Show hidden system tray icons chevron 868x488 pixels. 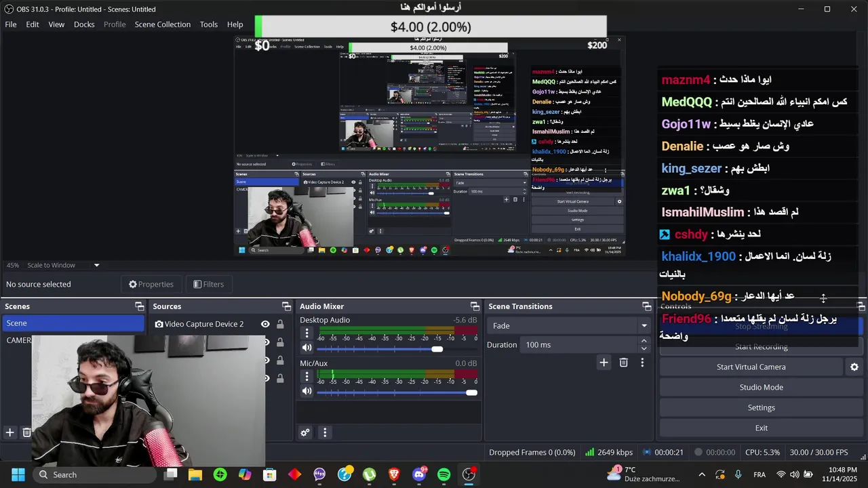coord(702,474)
